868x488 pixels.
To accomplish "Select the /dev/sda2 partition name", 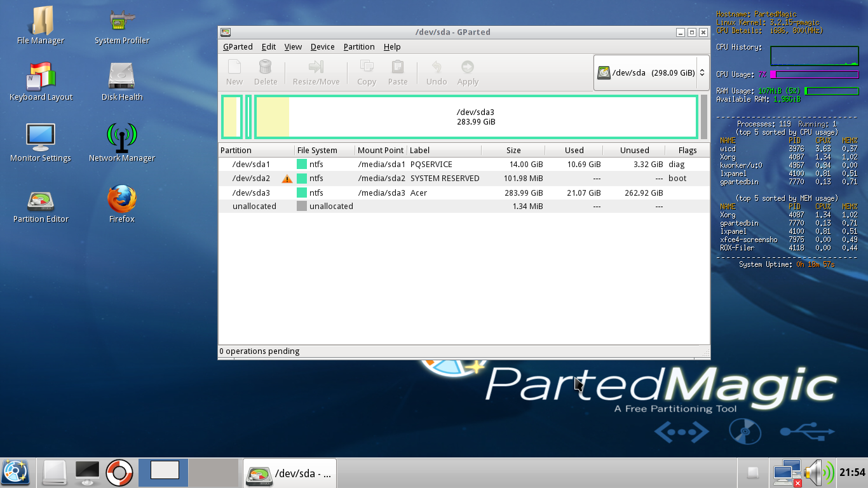I will tap(251, 179).
